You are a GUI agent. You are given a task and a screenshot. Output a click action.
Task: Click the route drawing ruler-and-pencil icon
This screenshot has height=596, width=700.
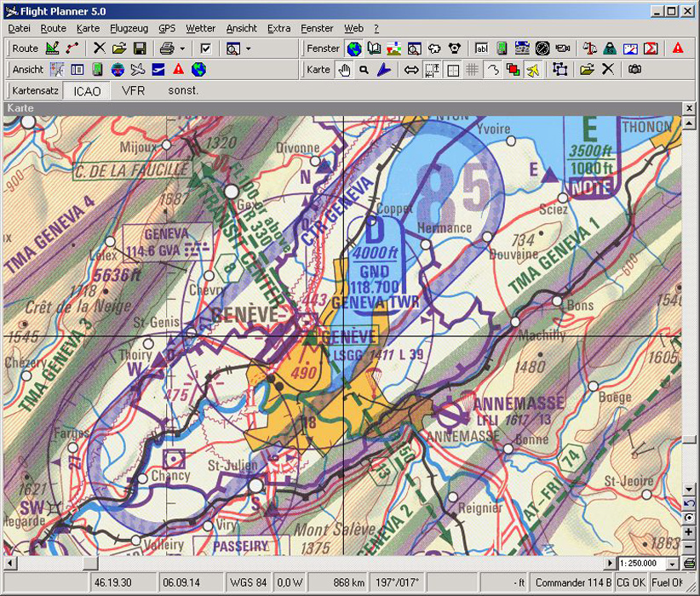pyautogui.click(x=53, y=49)
